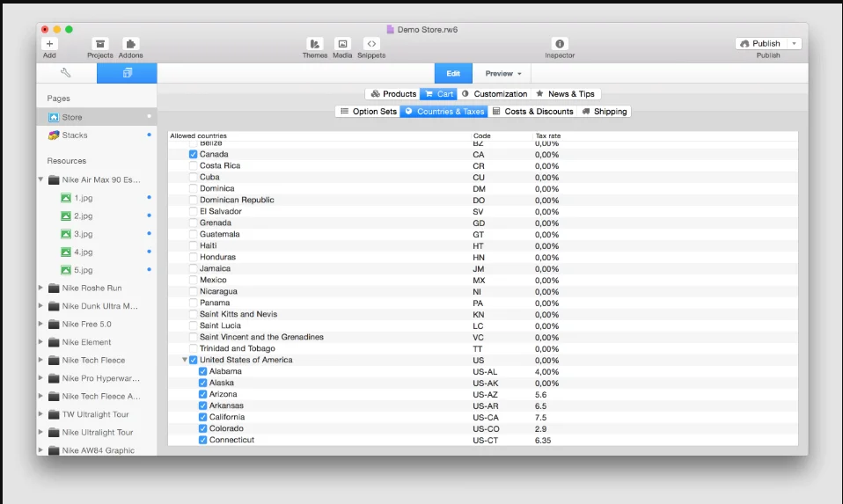
Task: Expand the Nike Element folder
Action: click(x=40, y=342)
